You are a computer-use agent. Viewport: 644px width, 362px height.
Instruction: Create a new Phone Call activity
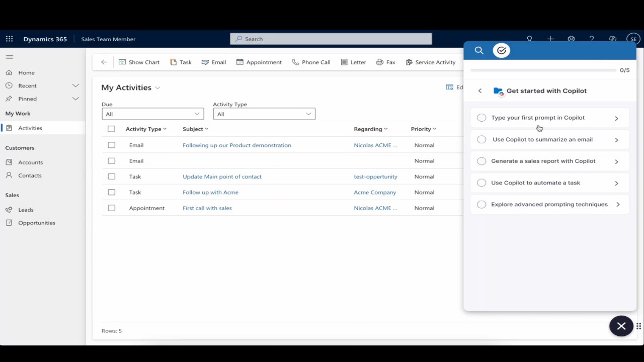(311, 62)
